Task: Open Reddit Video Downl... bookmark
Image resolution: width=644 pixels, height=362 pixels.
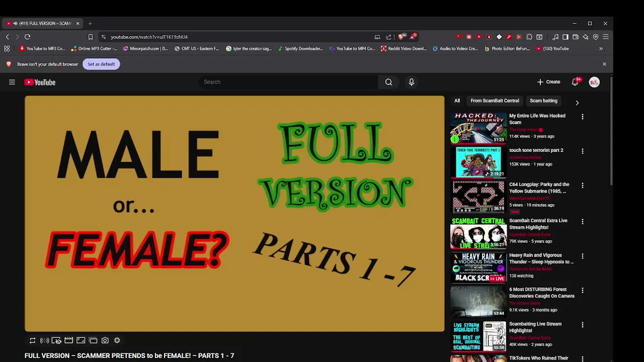Action: point(404,49)
